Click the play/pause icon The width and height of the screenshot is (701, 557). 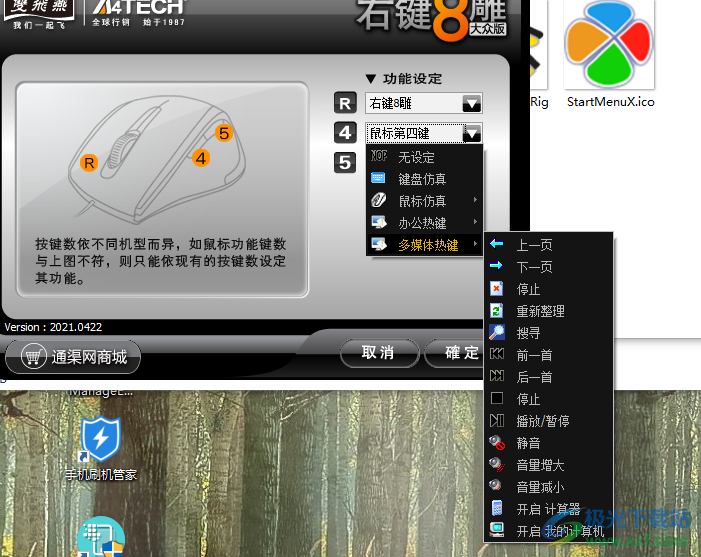pyautogui.click(x=497, y=420)
